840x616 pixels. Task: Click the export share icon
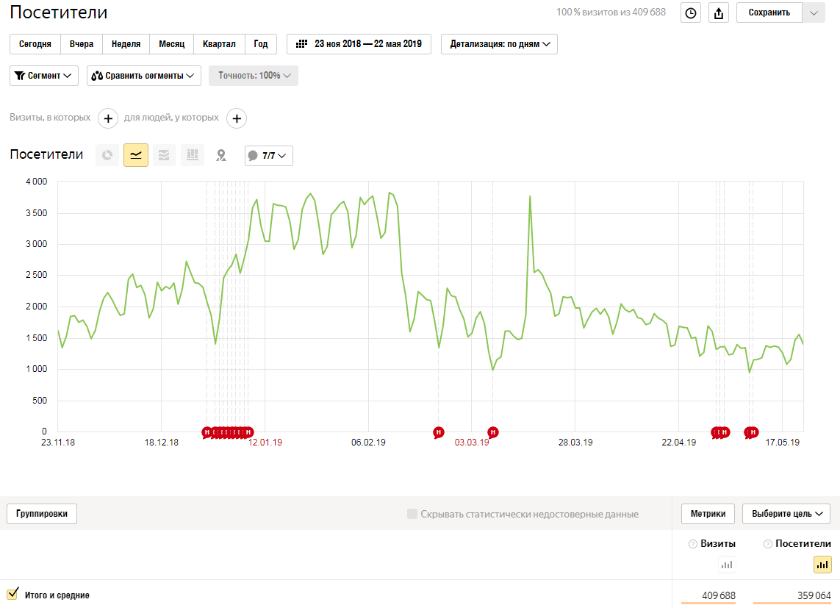pos(719,12)
